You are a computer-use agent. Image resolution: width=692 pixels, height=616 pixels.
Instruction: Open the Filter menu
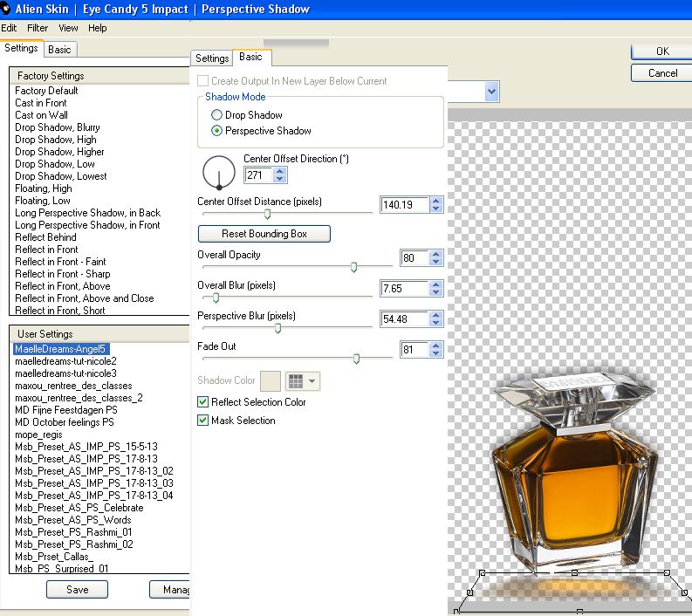click(x=38, y=28)
